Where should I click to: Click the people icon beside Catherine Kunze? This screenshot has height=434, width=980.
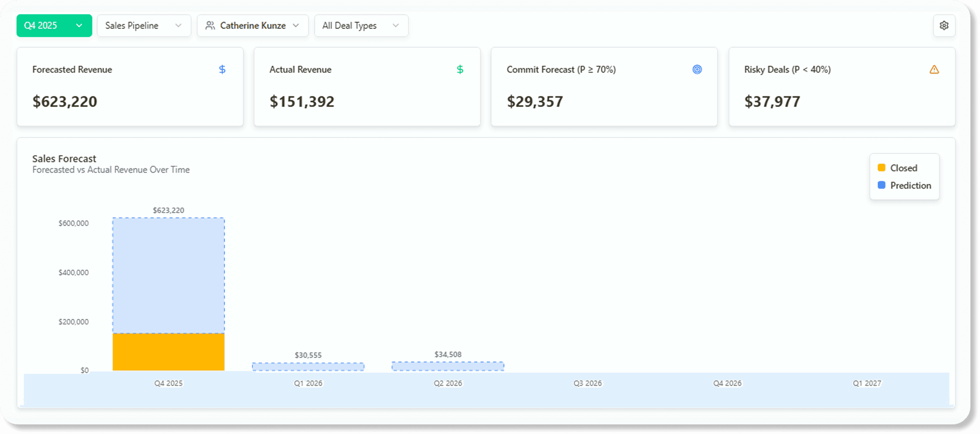(x=210, y=26)
